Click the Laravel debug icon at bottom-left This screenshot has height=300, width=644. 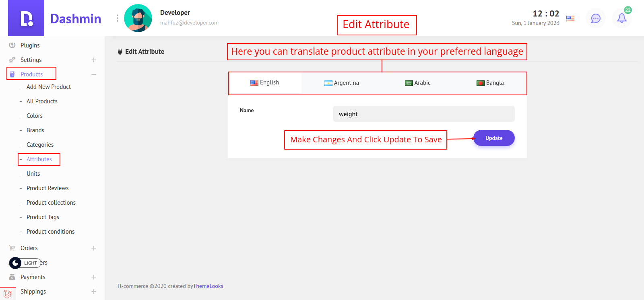click(8, 294)
